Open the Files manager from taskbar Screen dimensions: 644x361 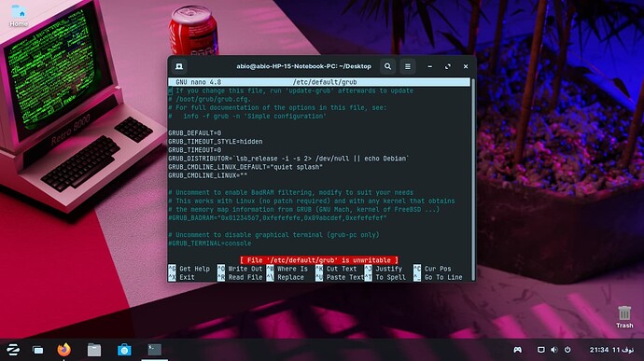click(x=94, y=350)
